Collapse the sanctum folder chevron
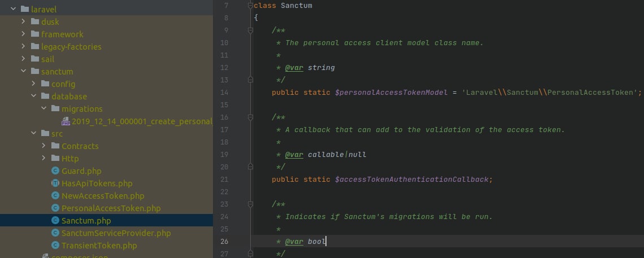Image resolution: width=644 pixels, height=258 pixels. (x=23, y=71)
